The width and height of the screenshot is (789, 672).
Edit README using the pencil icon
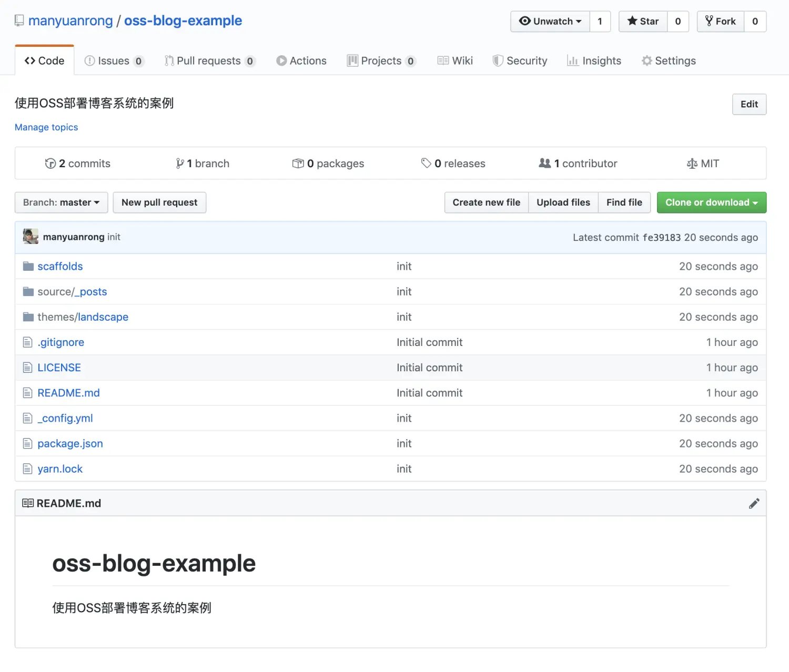pyautogui.click(x=754, y=504)
